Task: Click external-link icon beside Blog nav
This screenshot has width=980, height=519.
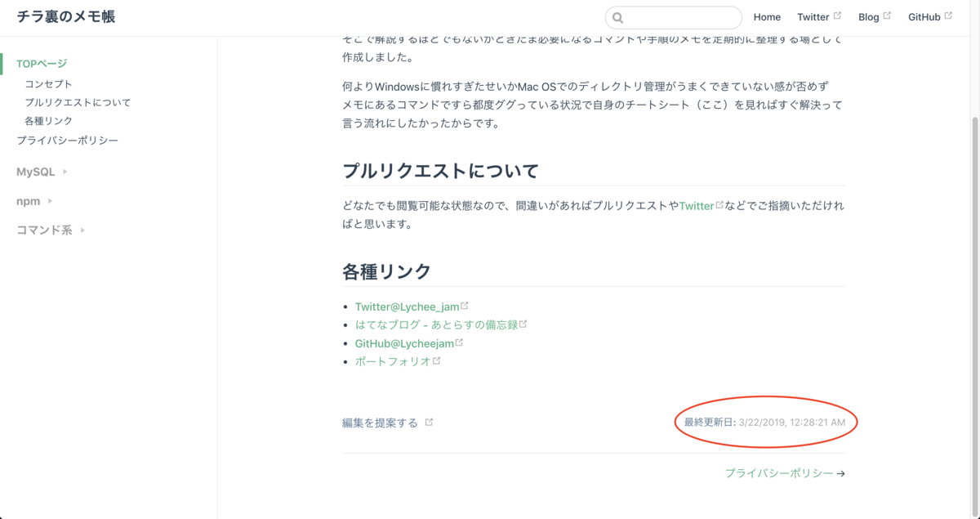Action: pyautogui.click(x=887, y=16)
